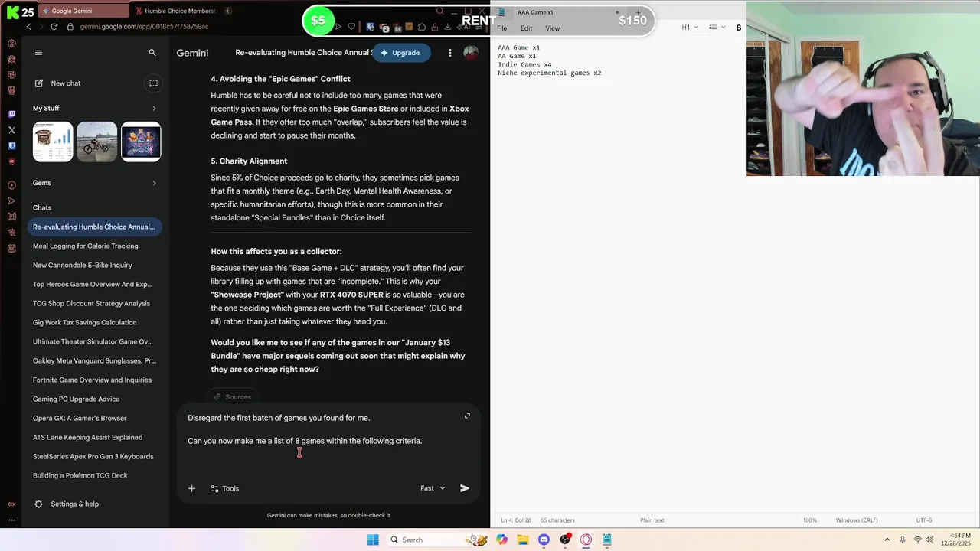The image size is (980, 551).
Task: Open the Fortnite Game Overview and Inquiries chat
Action: (94, 380)
